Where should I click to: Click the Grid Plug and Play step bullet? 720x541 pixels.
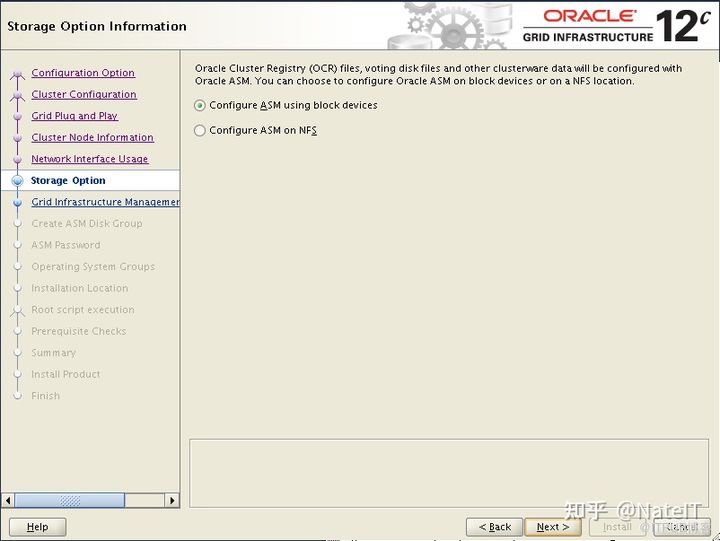[17, 116]
